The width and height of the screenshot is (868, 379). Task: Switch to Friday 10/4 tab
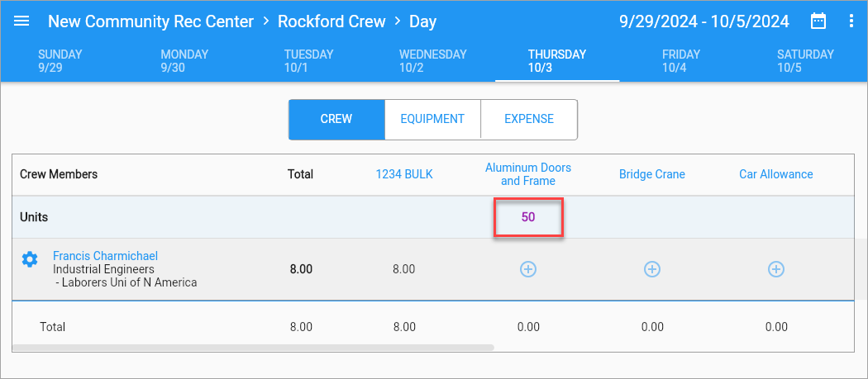[681, 61]
